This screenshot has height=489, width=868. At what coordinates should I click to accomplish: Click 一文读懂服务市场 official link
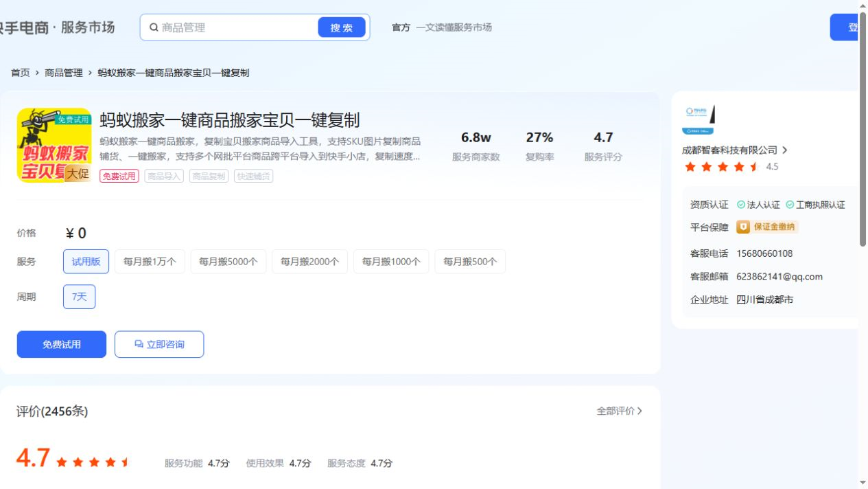[454, 27]
